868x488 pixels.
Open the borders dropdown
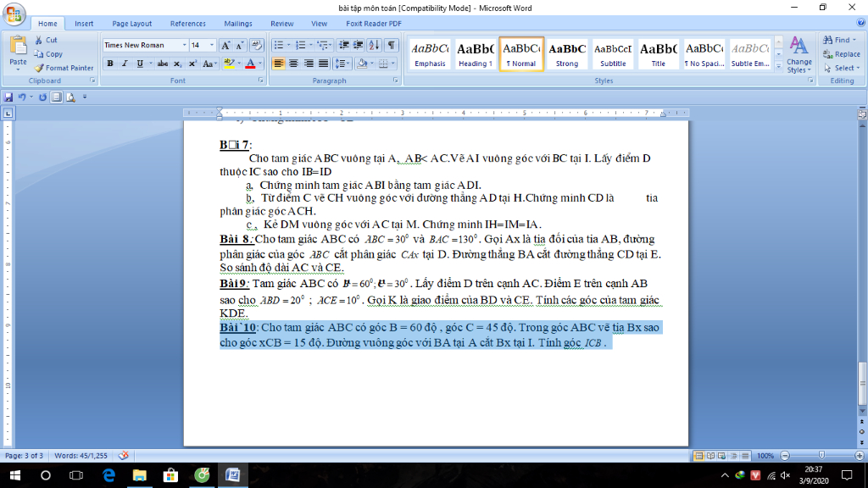393,64
